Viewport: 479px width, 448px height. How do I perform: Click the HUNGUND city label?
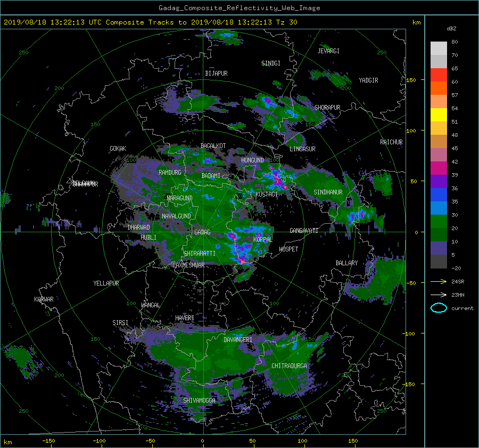pos(252,160)
